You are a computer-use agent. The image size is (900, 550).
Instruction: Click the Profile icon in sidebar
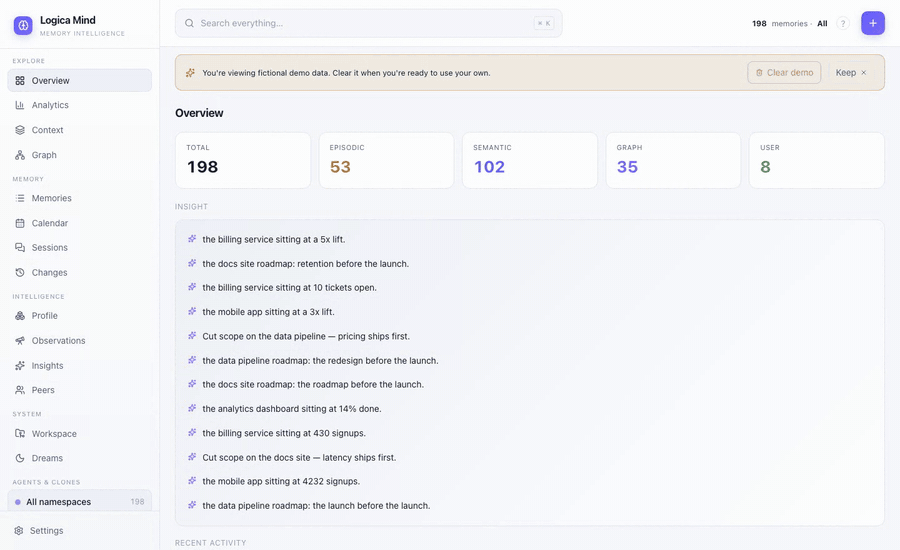20,316
